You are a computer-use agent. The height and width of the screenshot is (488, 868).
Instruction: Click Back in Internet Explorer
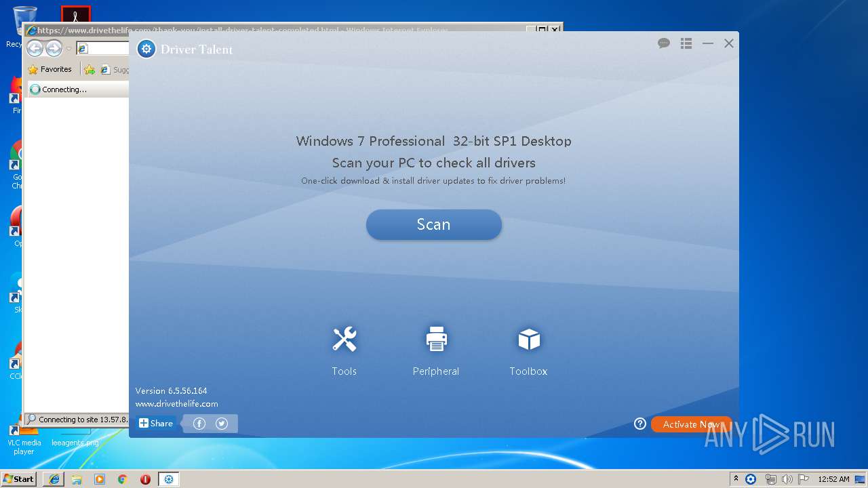(35, 48)
